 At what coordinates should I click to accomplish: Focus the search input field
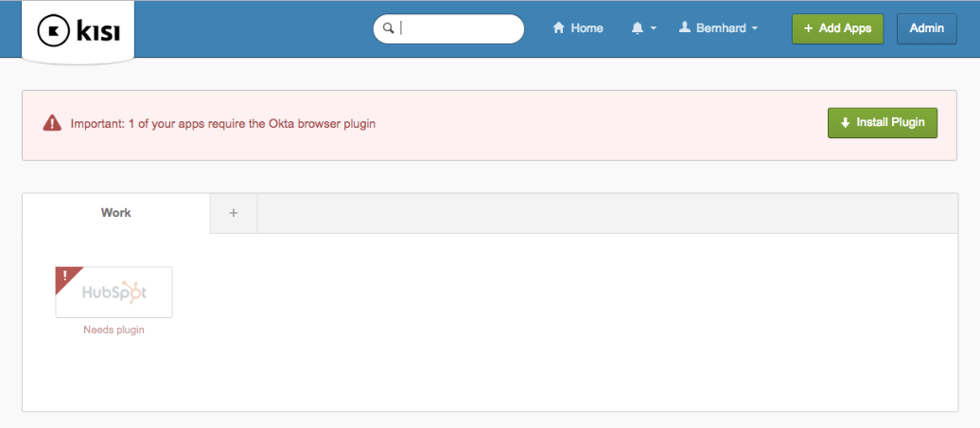coord(448,28)
